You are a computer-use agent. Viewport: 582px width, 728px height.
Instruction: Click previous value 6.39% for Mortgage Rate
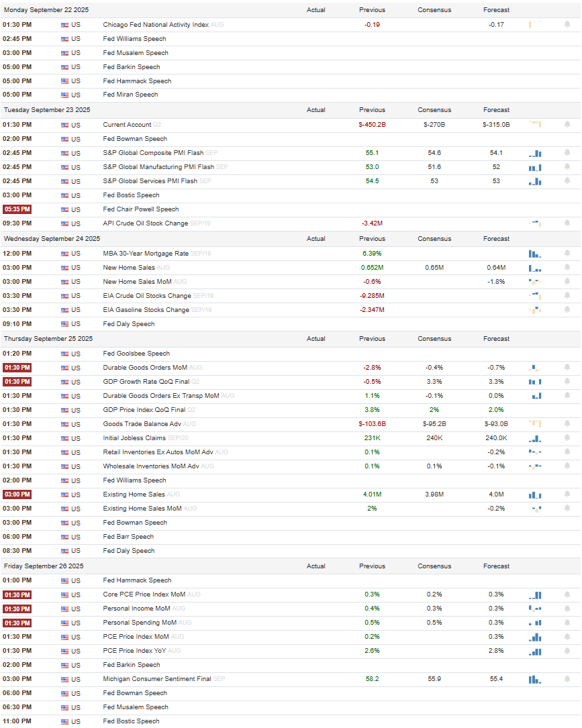coord(372,254)
